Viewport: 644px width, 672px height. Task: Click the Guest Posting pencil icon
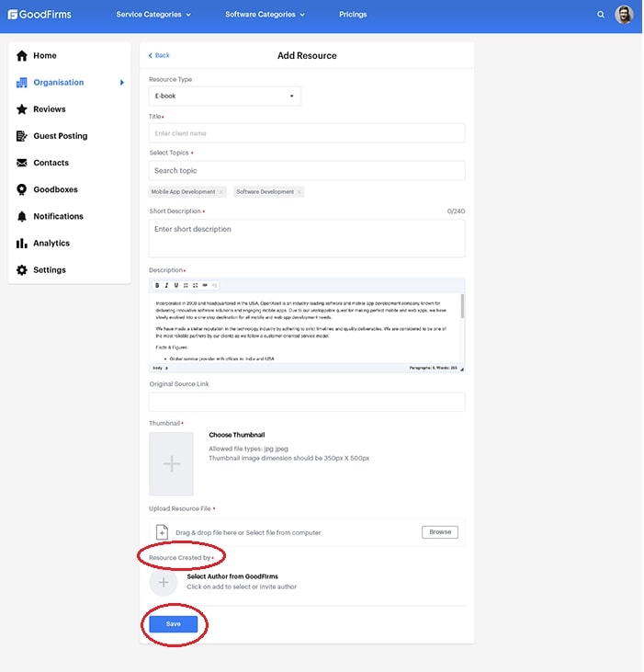pyautogui.click(x=22, y=136)
